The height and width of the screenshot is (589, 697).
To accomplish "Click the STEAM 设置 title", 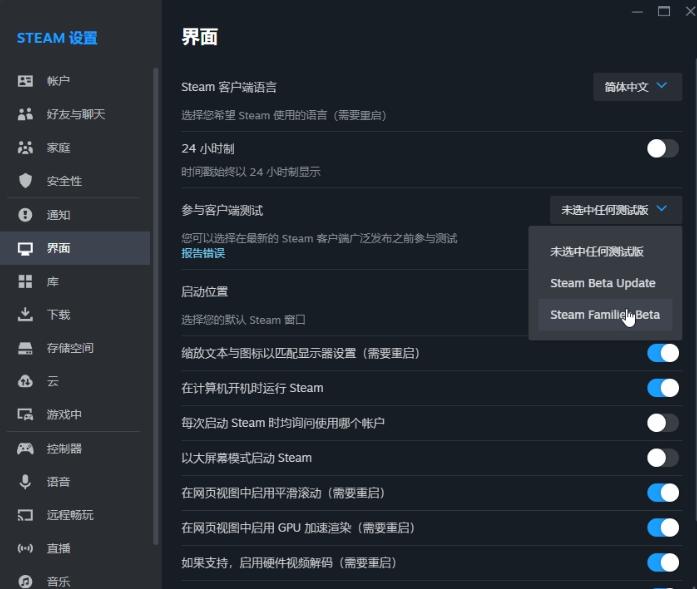I will (x=57, y=38).
